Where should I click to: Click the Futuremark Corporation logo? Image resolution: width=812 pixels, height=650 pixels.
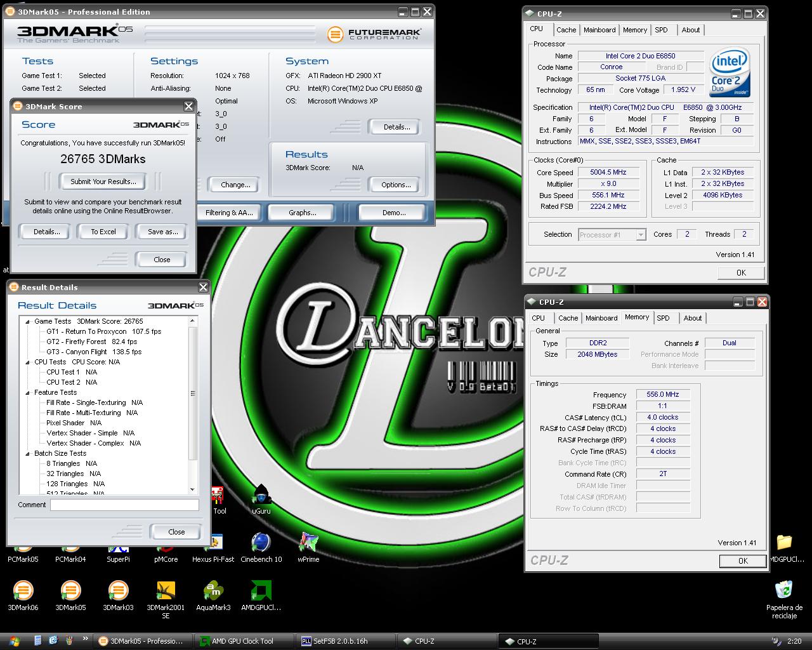click(374, 34)
